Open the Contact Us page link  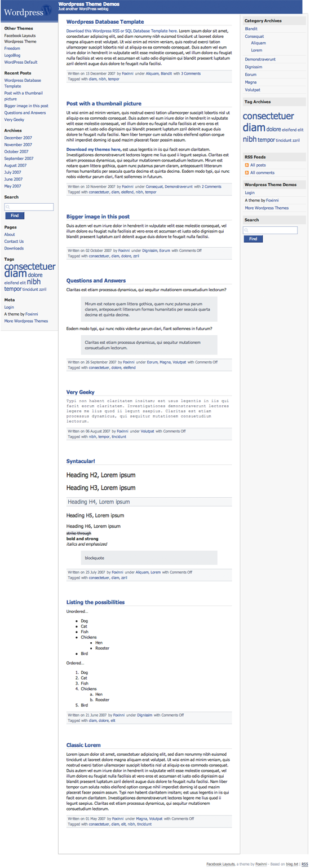[14, 242]
